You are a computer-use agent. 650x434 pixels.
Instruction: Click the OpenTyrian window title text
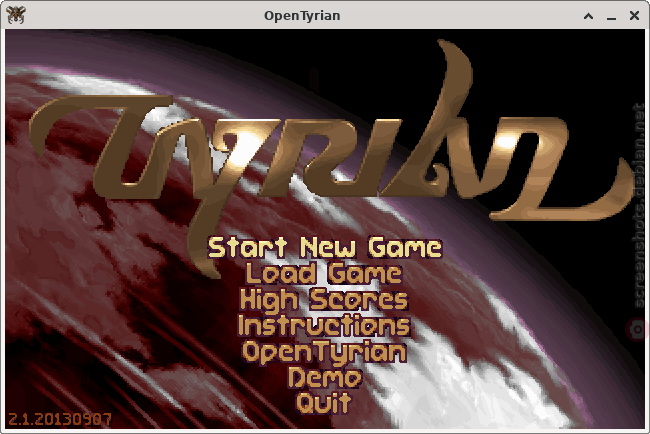tap(302, 16)
